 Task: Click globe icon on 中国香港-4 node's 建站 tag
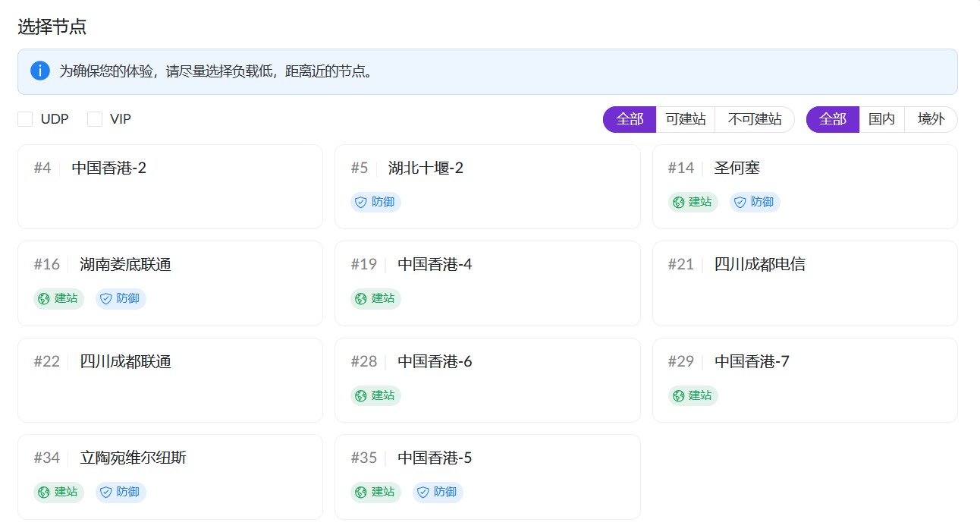tap(361, 299)
